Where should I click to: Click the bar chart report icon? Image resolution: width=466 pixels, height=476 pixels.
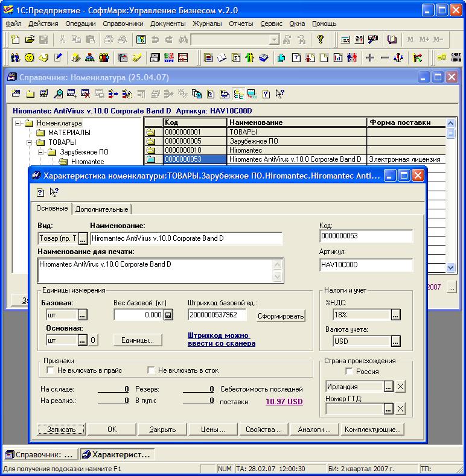[x=338, y=57]
